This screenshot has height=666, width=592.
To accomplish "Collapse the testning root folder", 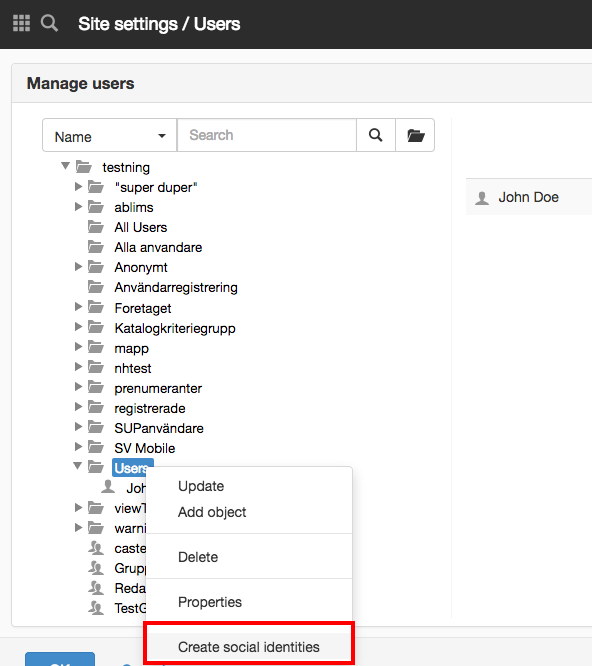I will click(65, 165).
